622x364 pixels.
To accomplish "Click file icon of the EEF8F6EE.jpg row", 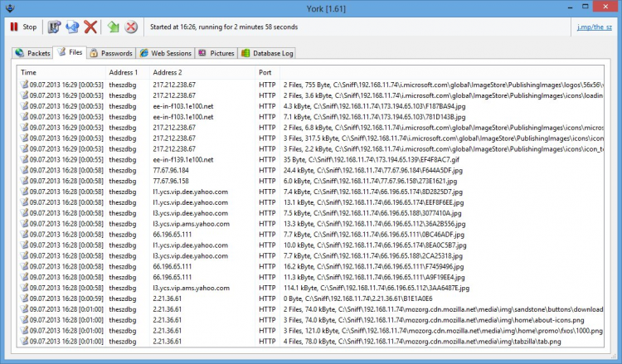I will pos(25,202).
